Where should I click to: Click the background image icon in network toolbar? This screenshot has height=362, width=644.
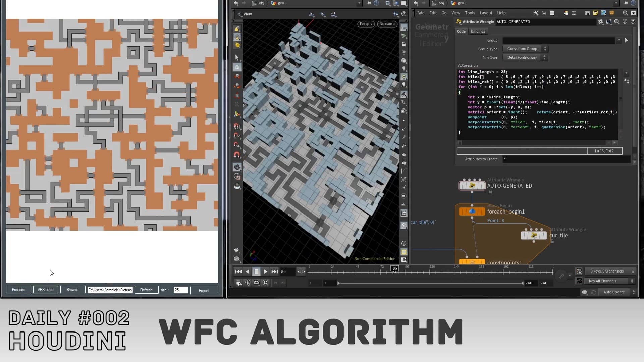point(603,13)
